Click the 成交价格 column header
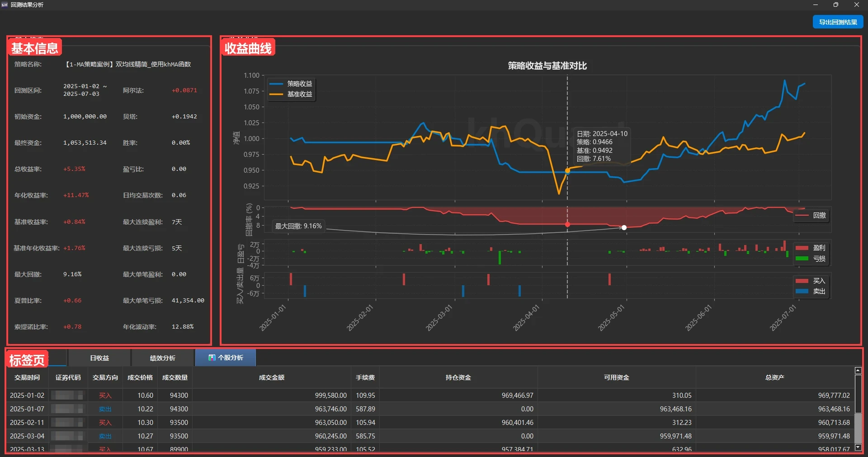The image size is (868, 457). tap(140, 377)
